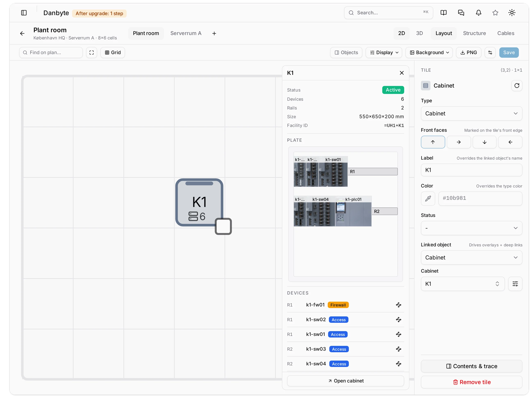Open the Status dropdown in tile panel
532x398 pixels.
[x=471, y=228]
